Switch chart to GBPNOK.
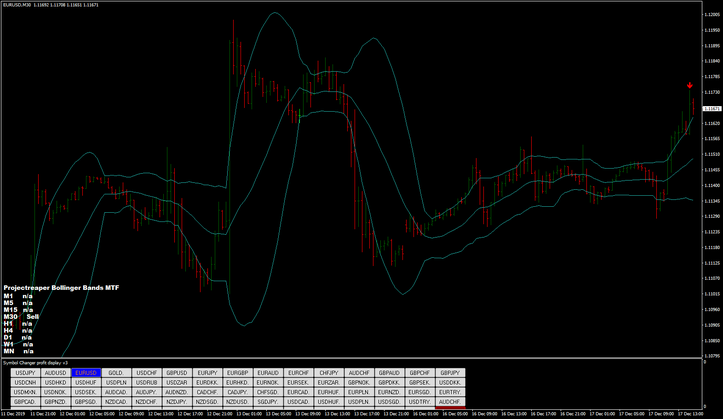The image size is (723, 419). point(359,383)
